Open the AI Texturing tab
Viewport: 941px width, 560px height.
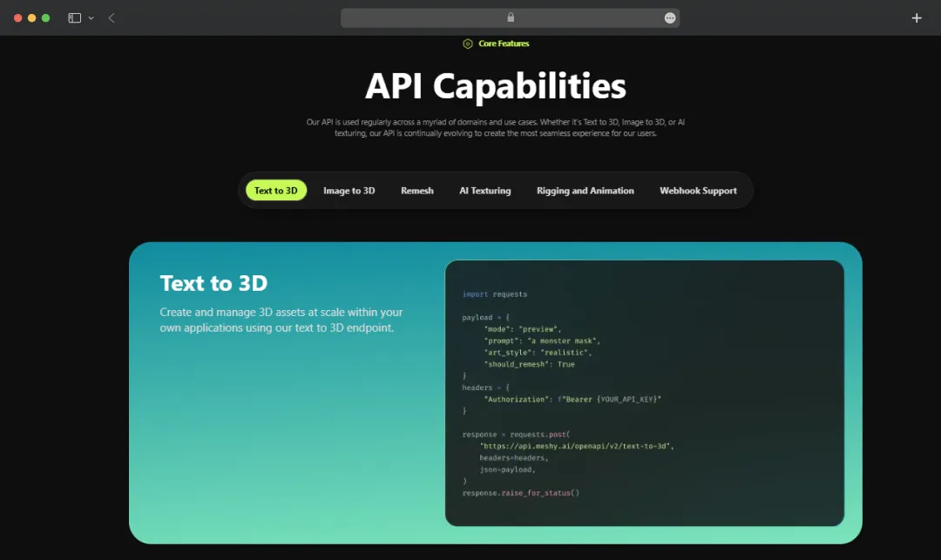[485, 190]
